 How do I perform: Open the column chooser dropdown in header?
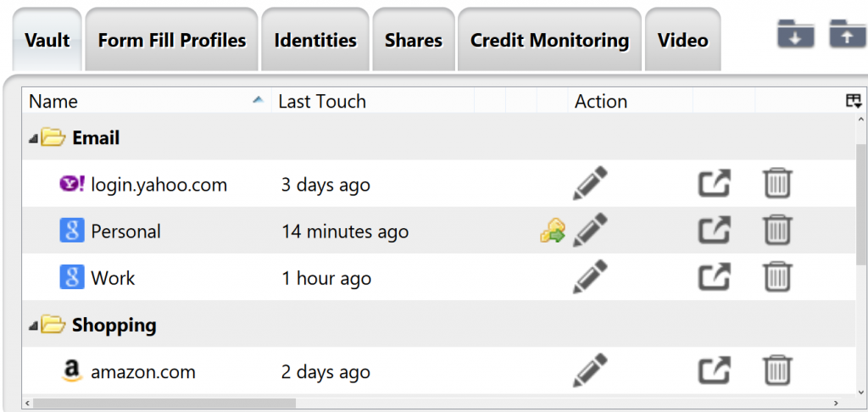point(853,101)
